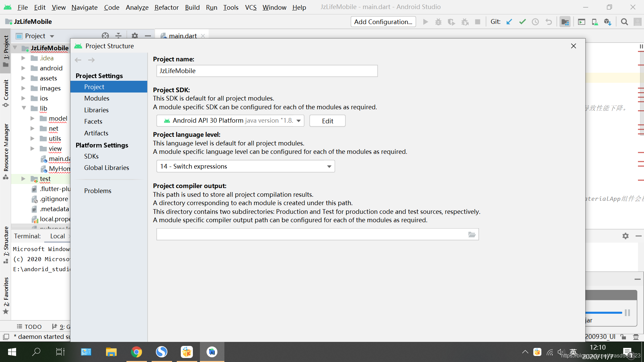The height and width of the screenshot is (362, 644).
Task: Open Project Structure toolbar icon
Action: point(565,22)
